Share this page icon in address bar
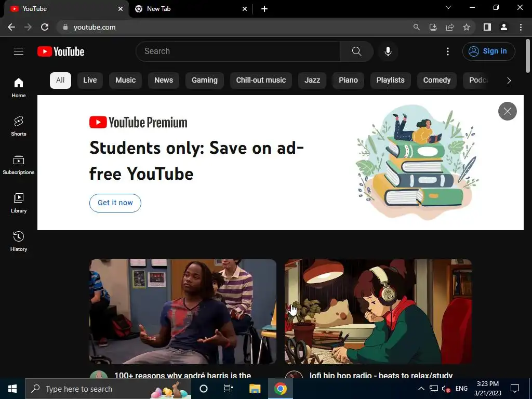The image size is (532, 399). (x=449, y=27)
